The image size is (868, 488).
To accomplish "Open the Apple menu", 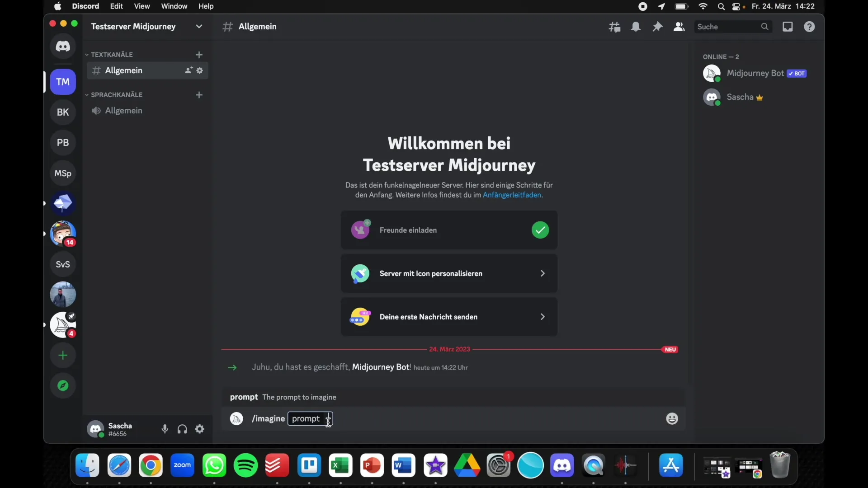I will coord(57,6).
